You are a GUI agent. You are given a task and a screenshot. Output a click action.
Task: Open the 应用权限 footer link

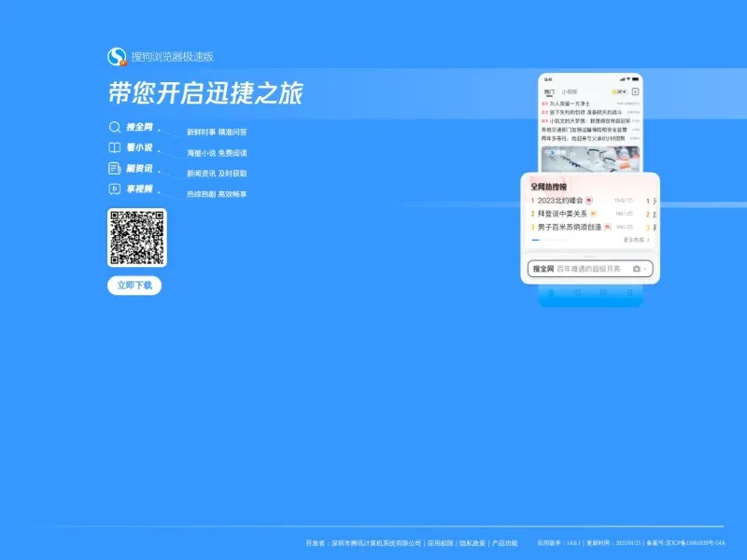click(440, 543)
